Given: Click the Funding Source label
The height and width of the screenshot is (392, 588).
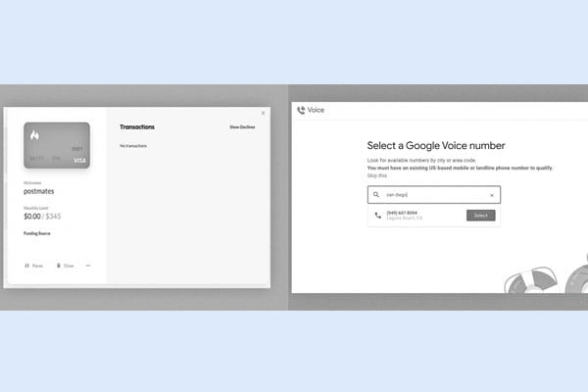Looking at the screenshot, I should tap(38, 233).
